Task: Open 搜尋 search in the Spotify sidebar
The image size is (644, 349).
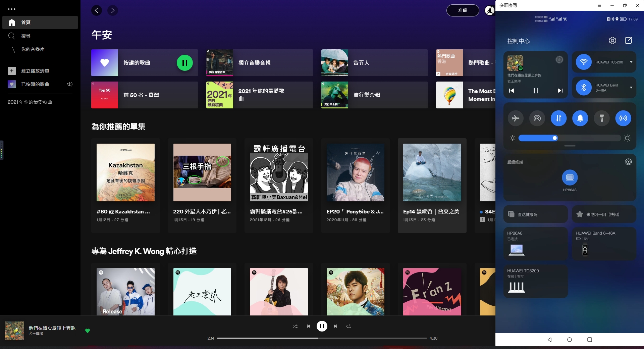Action: [x=40, y=36]
